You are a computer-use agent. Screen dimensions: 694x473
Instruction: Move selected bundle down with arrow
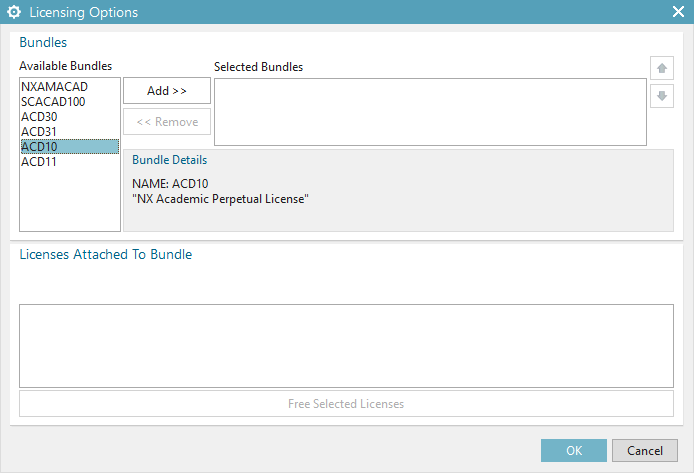(x=660, y=96)
